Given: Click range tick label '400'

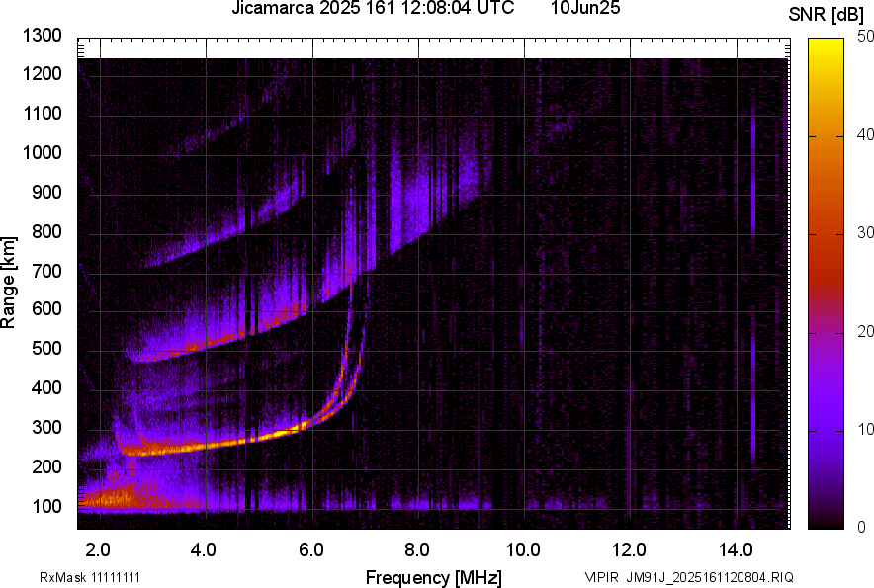Looking at the screenshot, I should click(x=46, y=387).
